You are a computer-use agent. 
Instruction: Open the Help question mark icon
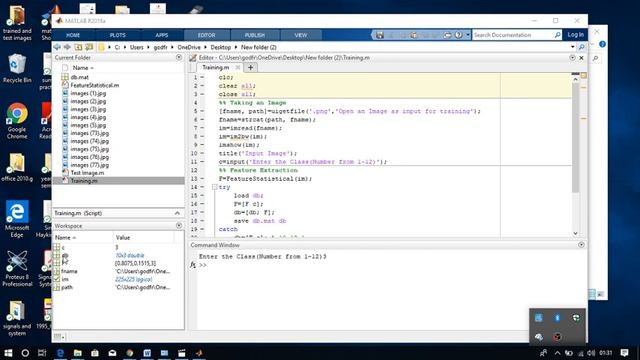458,35
